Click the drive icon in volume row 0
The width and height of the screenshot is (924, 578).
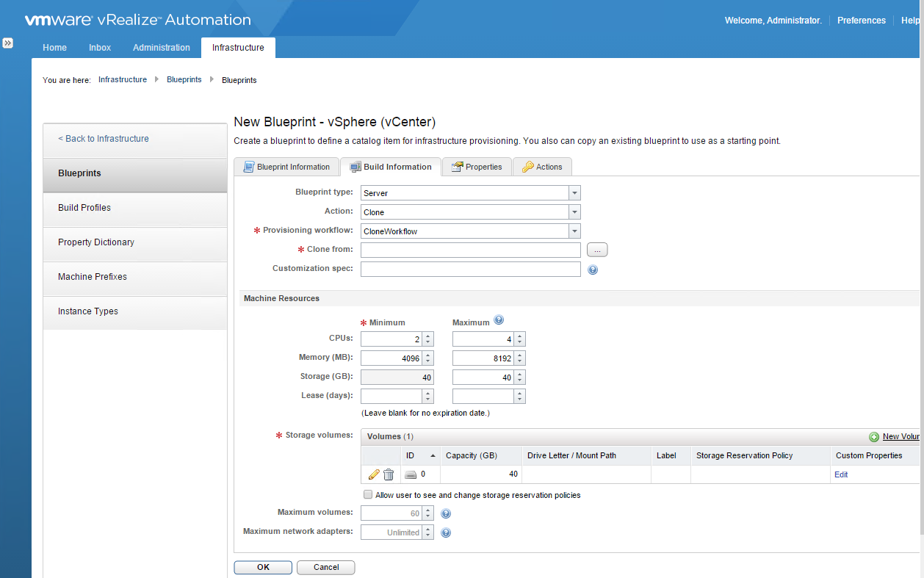(411, 474)
